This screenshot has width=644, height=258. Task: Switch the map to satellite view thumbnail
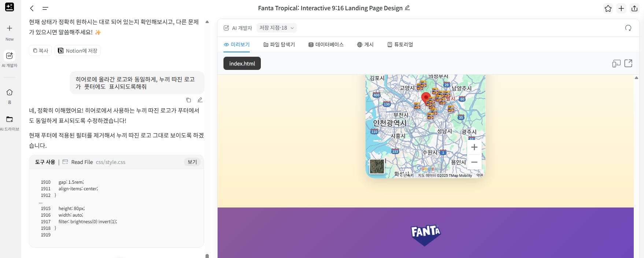[x=377, y=167]
